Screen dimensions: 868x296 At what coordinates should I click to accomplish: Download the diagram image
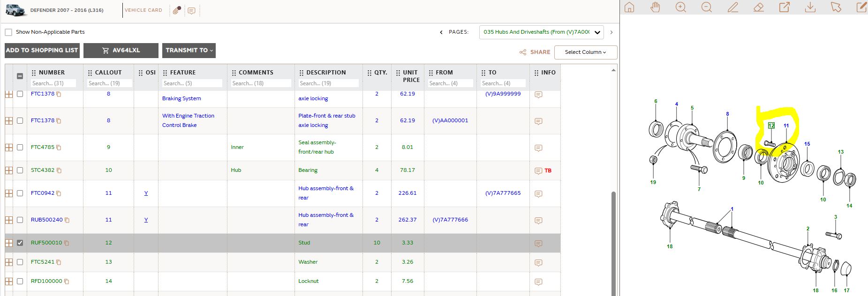(x=810, y=7)
